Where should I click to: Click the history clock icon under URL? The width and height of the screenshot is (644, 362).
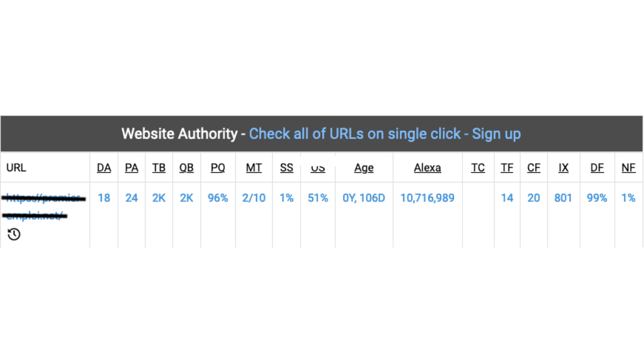pyautogui.click(x=14, y=235)
